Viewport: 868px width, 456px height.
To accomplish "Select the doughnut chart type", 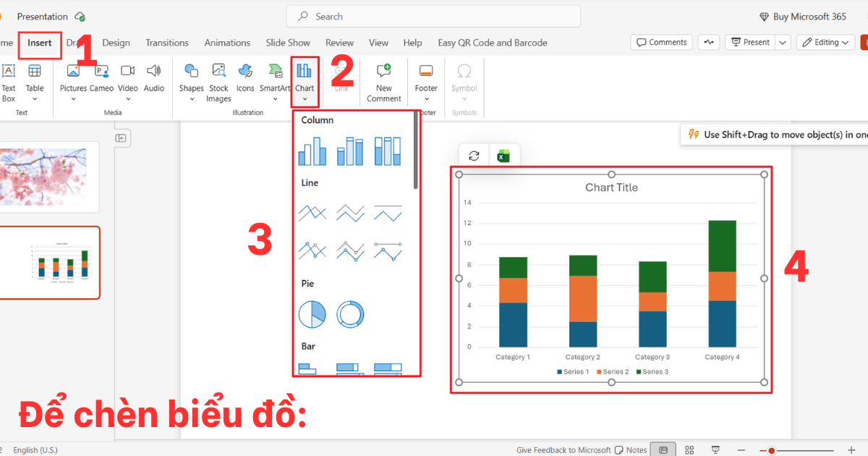I will click(350, 314).
